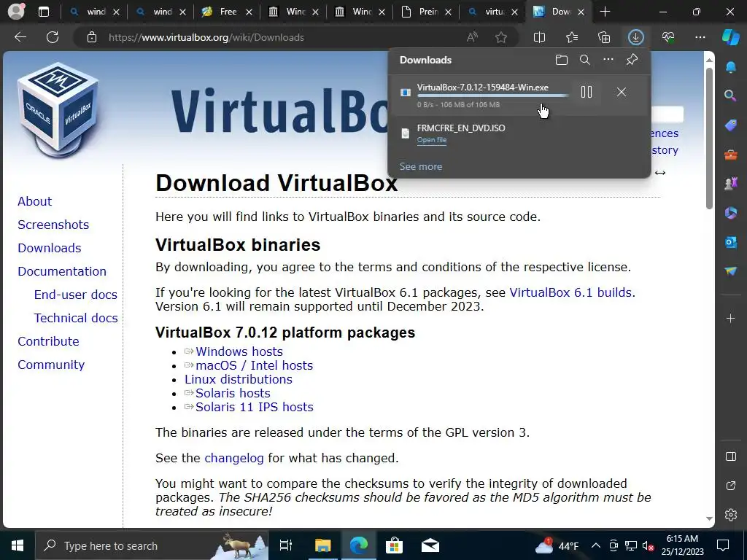Open the notification center icon
Image resolution: width=747 pixels, height=560 pixels.
723,545
